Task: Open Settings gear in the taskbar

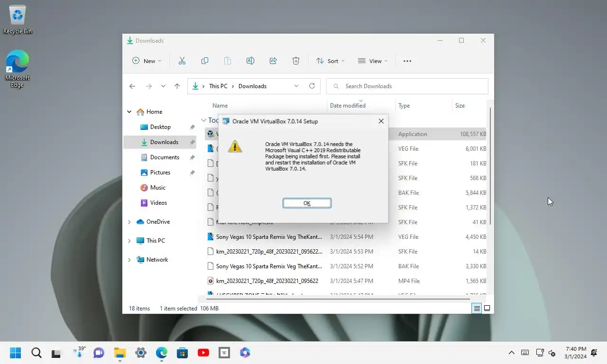Action: pos(141,353)
